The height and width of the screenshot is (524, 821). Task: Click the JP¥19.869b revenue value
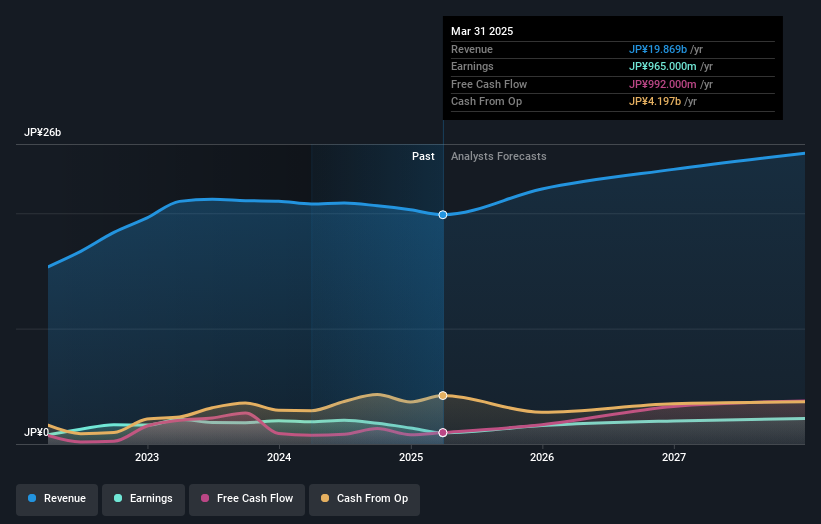tap(658, 49)
